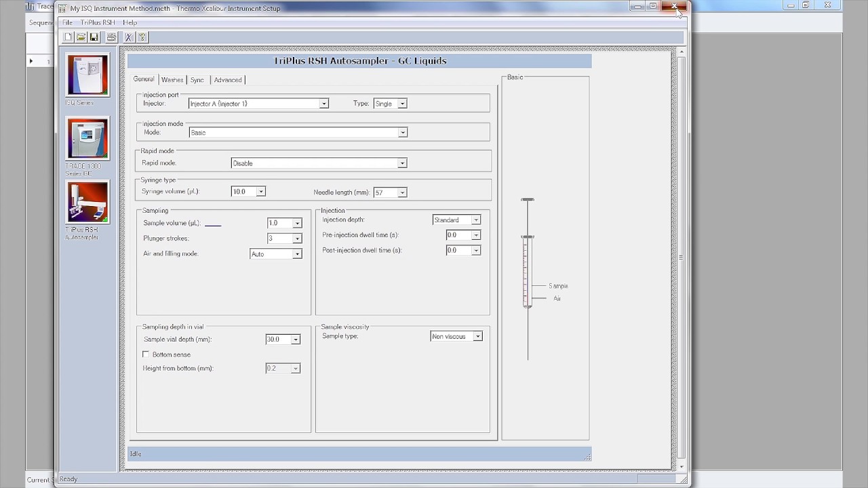Image resolution: width=868 pixels, height=488 pixels.
Task: Switch to the Washes tab
Action: (172, 80)
